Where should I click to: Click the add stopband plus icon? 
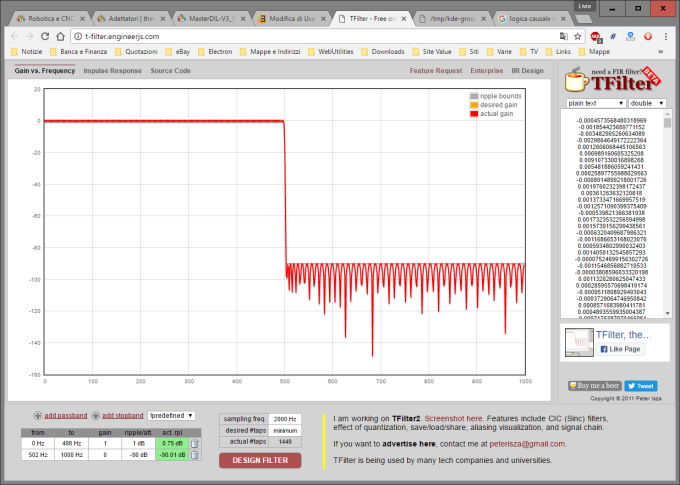click(93, 415)
